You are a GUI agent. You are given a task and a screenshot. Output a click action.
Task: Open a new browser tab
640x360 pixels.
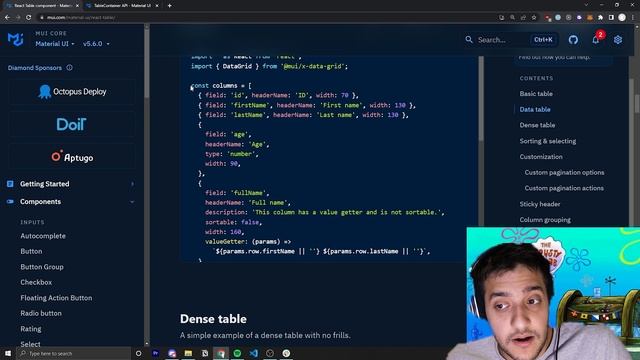click(169, 6)
